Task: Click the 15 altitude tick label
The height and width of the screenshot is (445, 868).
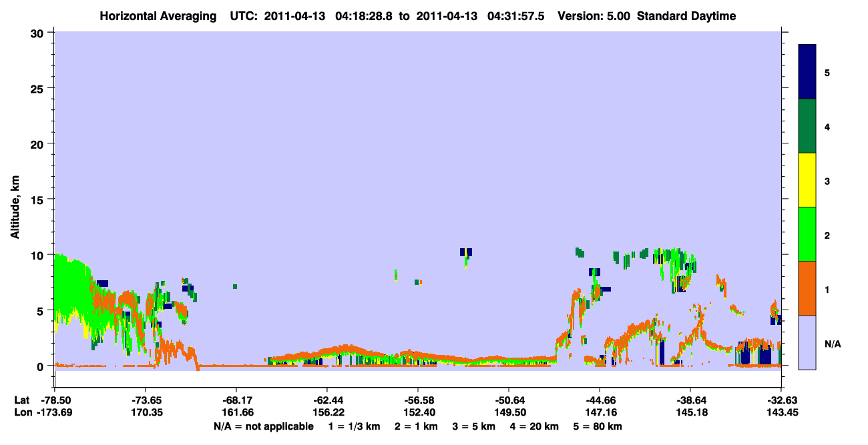Action: 37,199
